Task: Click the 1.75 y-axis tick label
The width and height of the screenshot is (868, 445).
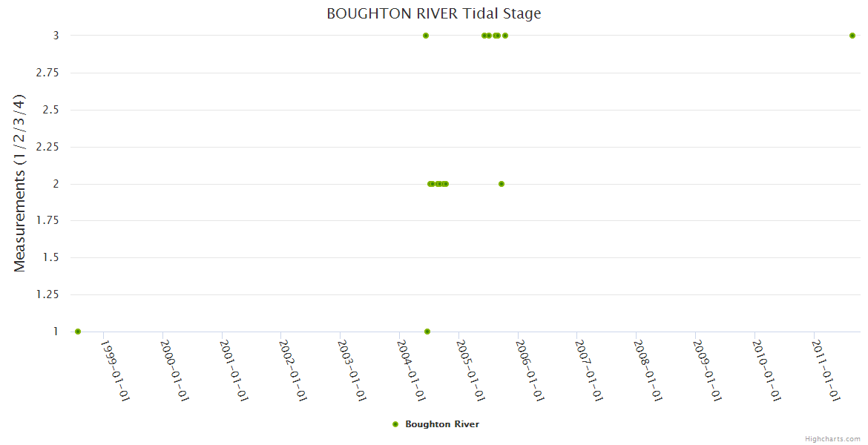Action: [47, 221]
